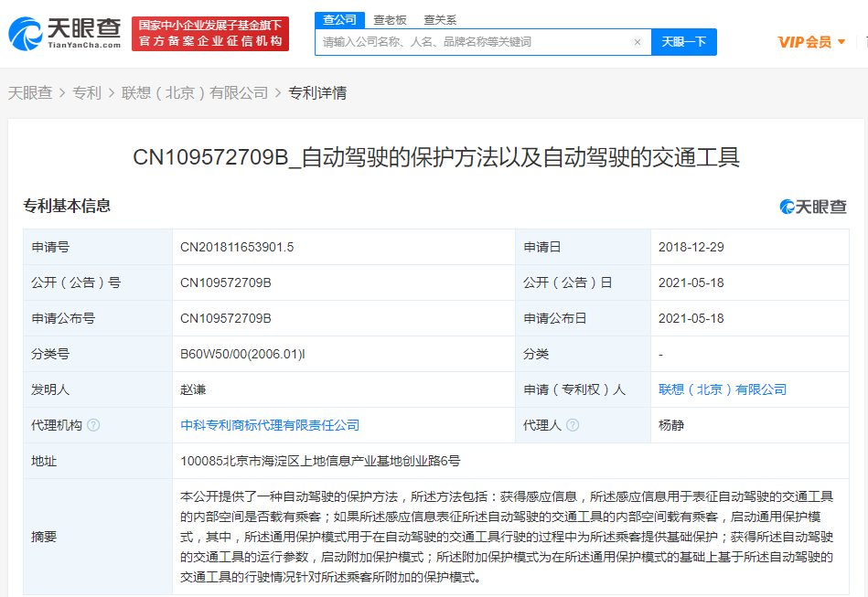Select the address 100085北京市海淀区 text

coord(320,461)
